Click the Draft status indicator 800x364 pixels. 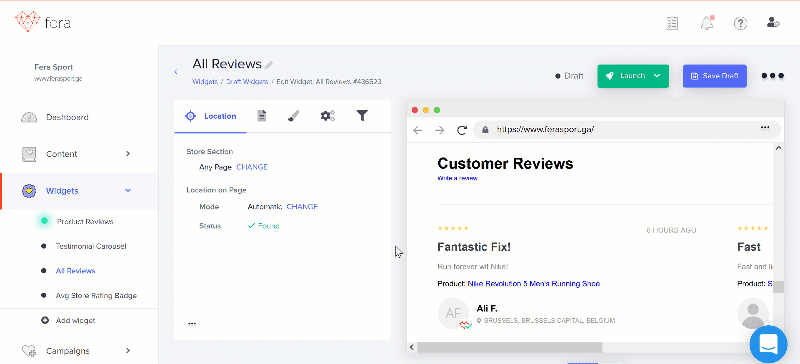(x=569, y=76)
